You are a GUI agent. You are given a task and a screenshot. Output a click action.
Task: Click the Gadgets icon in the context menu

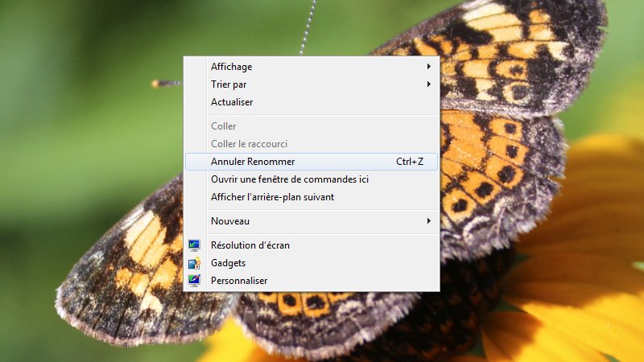[194, 263]
